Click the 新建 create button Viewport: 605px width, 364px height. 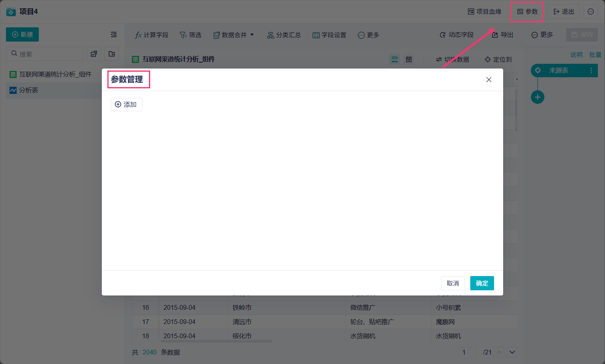(22, 34)
